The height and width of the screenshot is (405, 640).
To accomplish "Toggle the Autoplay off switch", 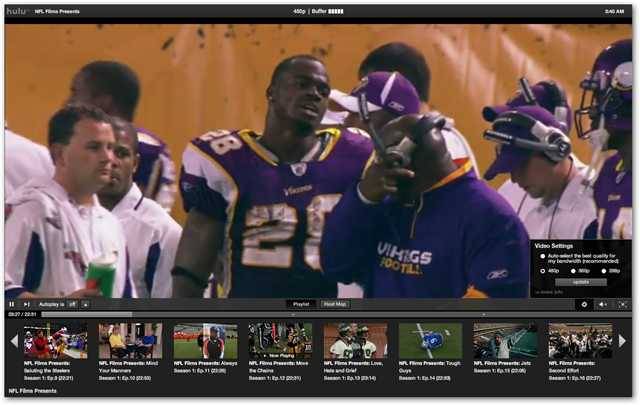I will click(x=72, y=304).
